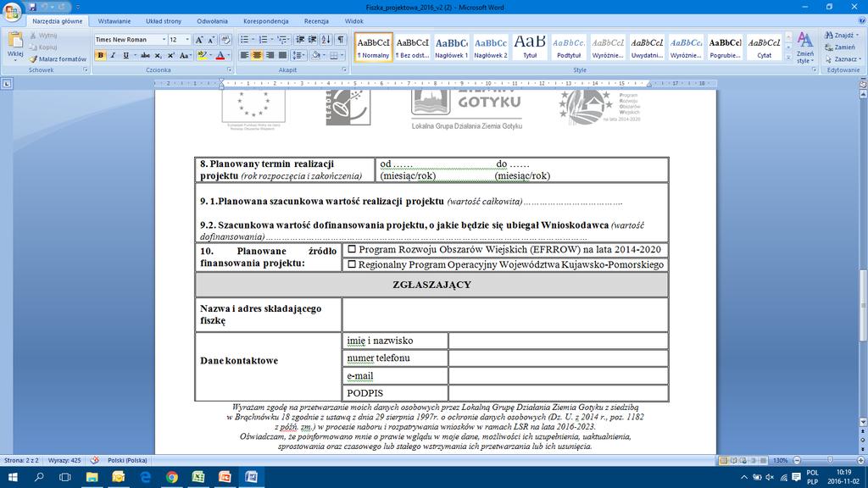This screenshot has height=488, width=868.
Task: Click the text highlight color button
Action: click(202, 55)
